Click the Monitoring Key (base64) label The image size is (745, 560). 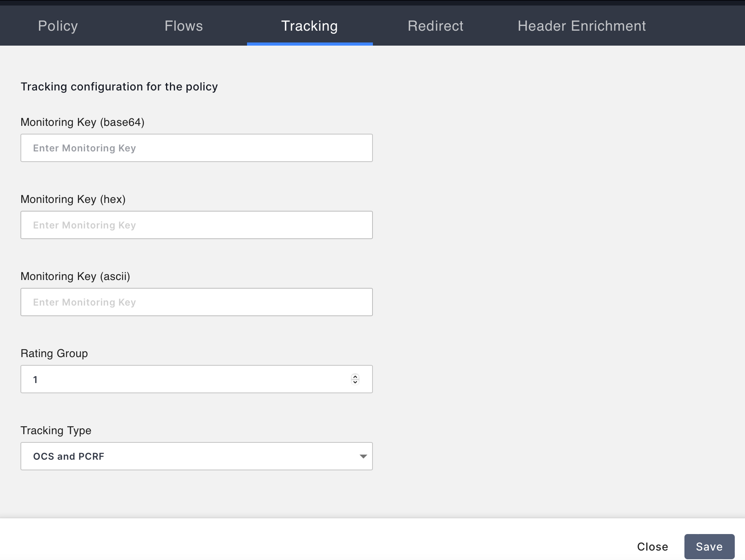click(x=83, y=122)
